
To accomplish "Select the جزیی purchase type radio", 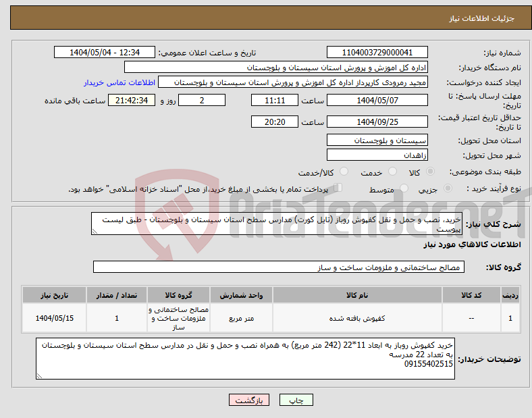I will coord(448,188).
